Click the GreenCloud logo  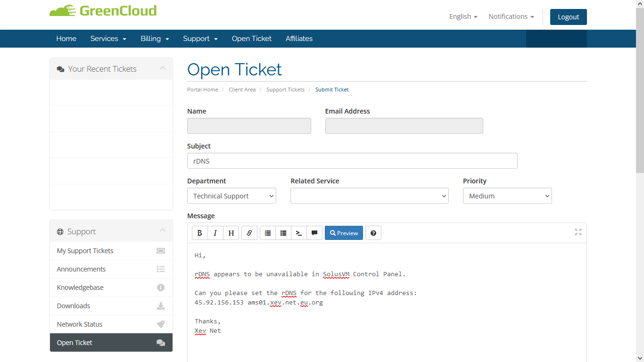click(103, 11)
